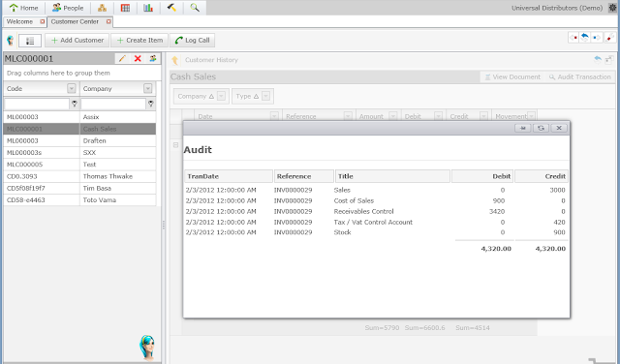The image size is (620, 364).
Task: Open the stacked boxes inventory icon
Action: [102, 8]
